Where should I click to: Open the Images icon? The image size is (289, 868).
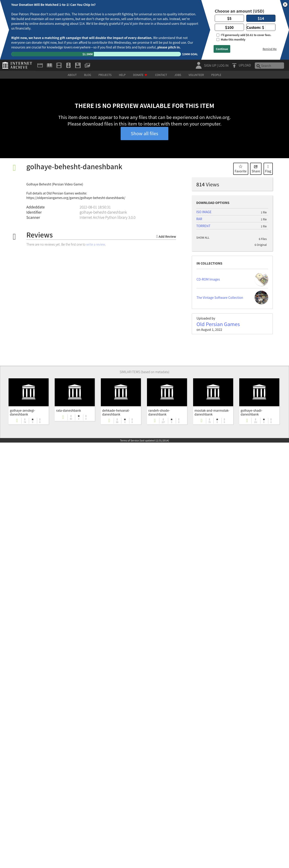87,65
